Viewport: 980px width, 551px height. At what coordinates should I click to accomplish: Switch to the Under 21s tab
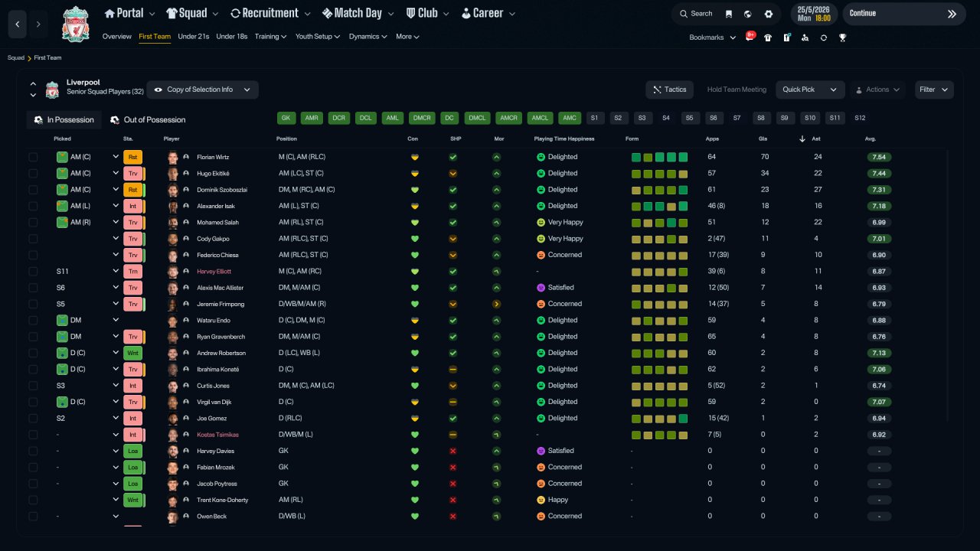point(194,37)
